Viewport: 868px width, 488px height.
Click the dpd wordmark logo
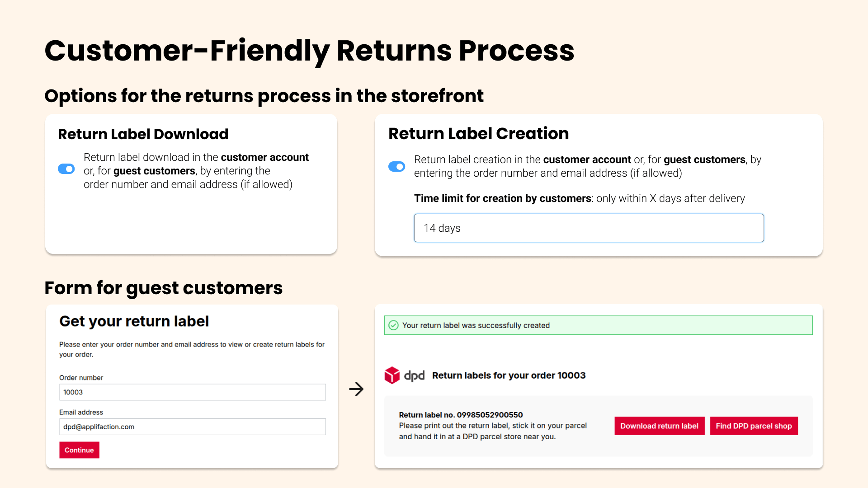pos(414,375)
